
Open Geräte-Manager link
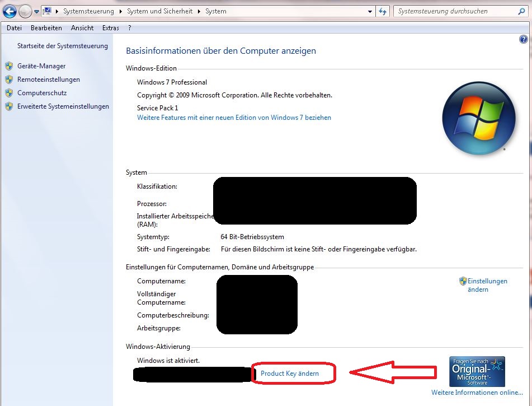coord(41,66)
